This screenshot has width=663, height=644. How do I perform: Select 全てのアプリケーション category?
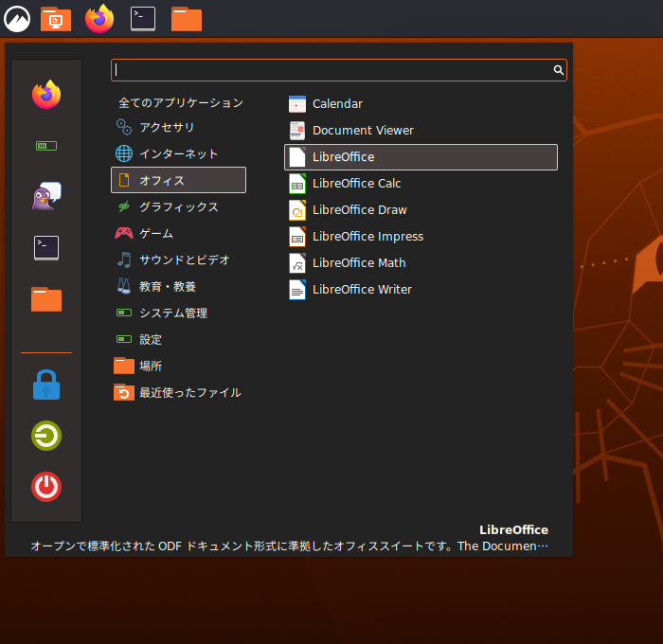[x=178, y=102]
